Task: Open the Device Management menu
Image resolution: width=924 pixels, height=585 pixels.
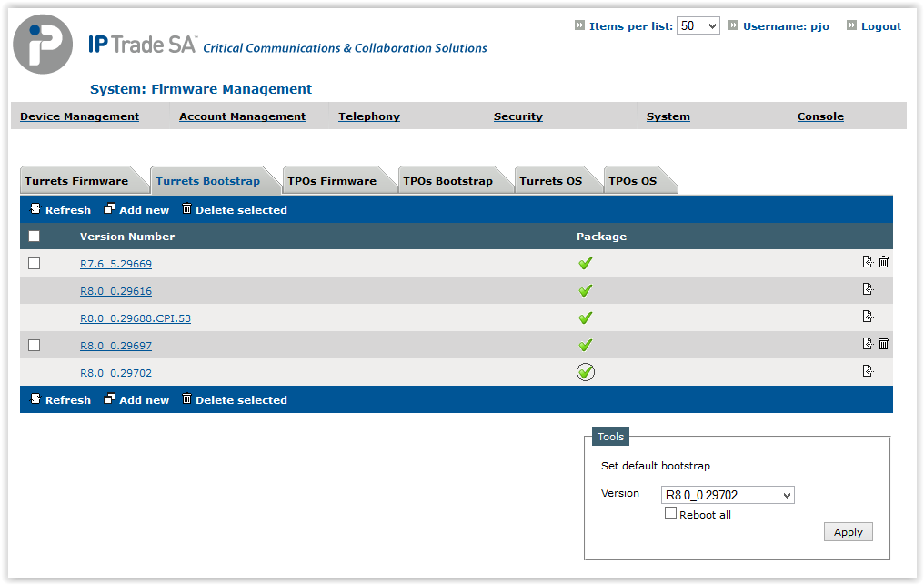Action: click(x=79, y=116)
